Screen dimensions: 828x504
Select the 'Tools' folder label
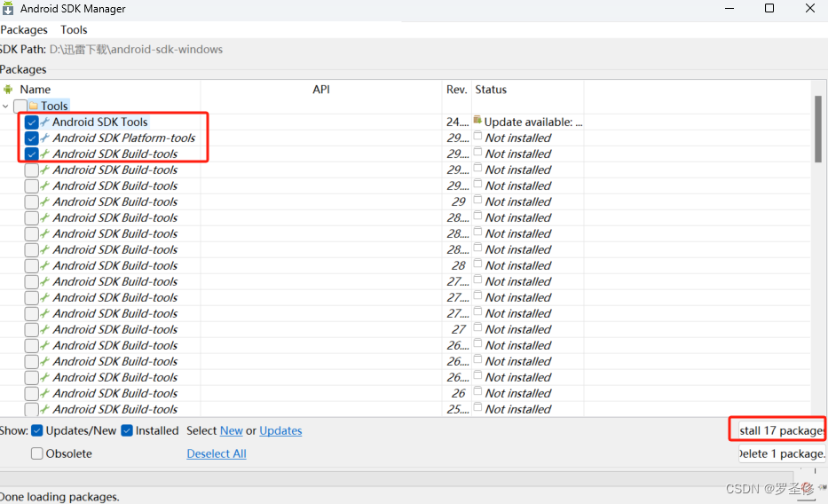pos(54,106)
